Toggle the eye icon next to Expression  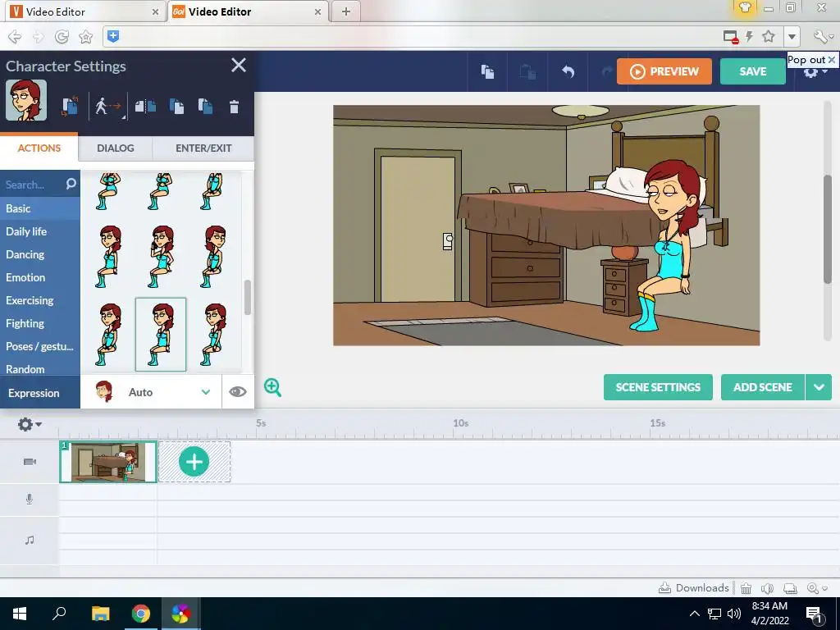point(237,391)
